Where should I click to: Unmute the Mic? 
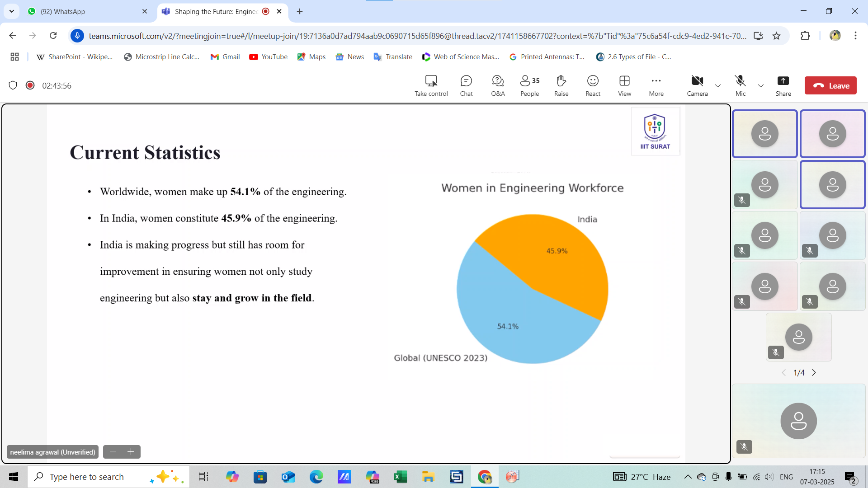pyautogui.click(x=740, y=85)
